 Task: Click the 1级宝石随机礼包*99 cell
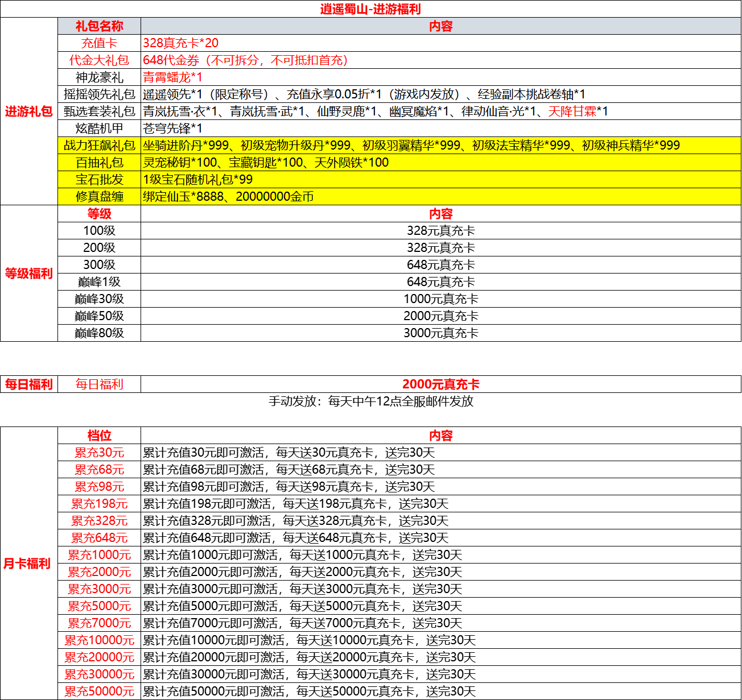click(198, 180)
